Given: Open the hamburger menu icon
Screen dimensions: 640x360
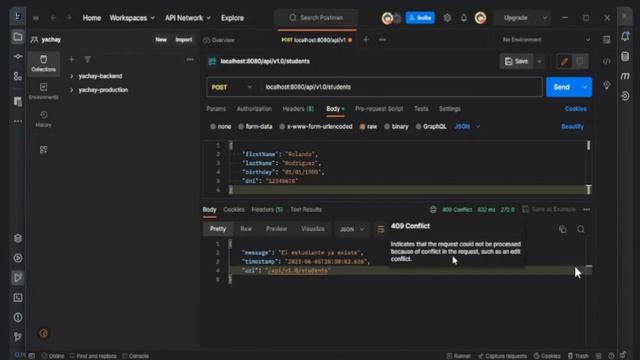Looking at the screenshot, I should click(x=36, y=18).
